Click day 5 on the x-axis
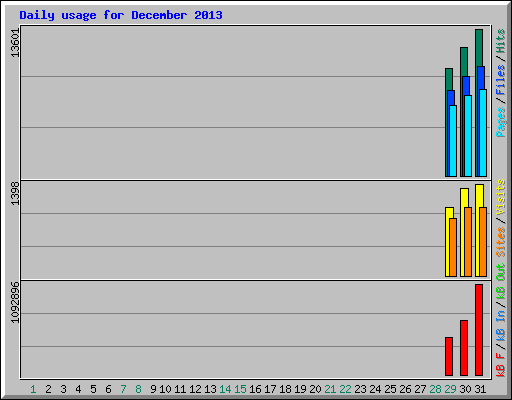Viewport: 512px width, 400px height. (x=93, y=389)
